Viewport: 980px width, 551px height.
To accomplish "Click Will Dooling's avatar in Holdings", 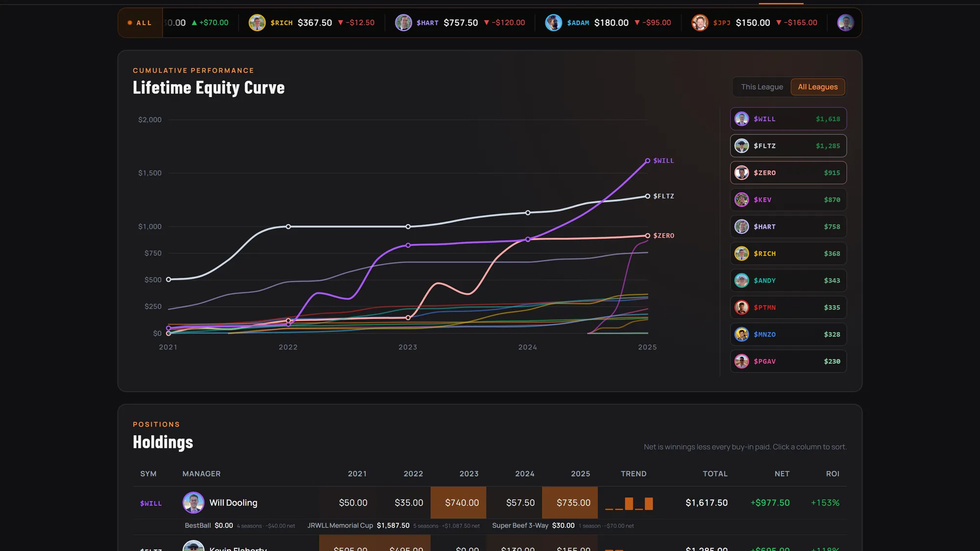I will pyautogui.click(x=194, y=503).
